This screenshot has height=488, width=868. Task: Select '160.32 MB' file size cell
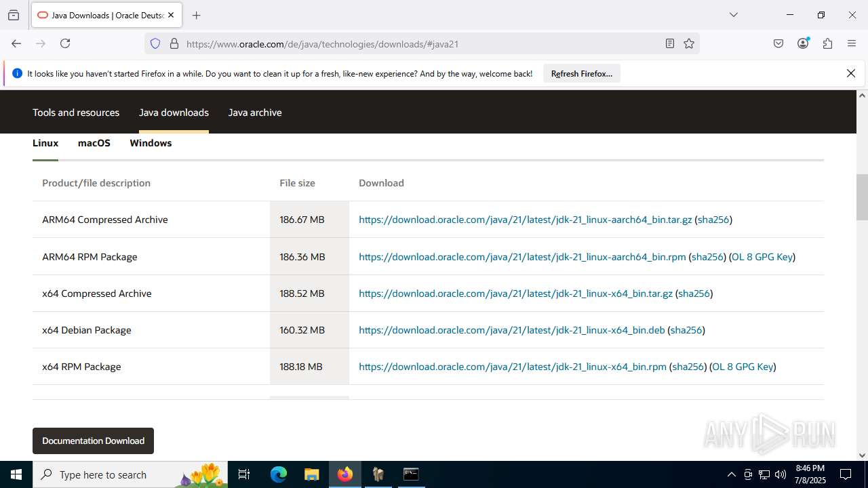(309, 330)
